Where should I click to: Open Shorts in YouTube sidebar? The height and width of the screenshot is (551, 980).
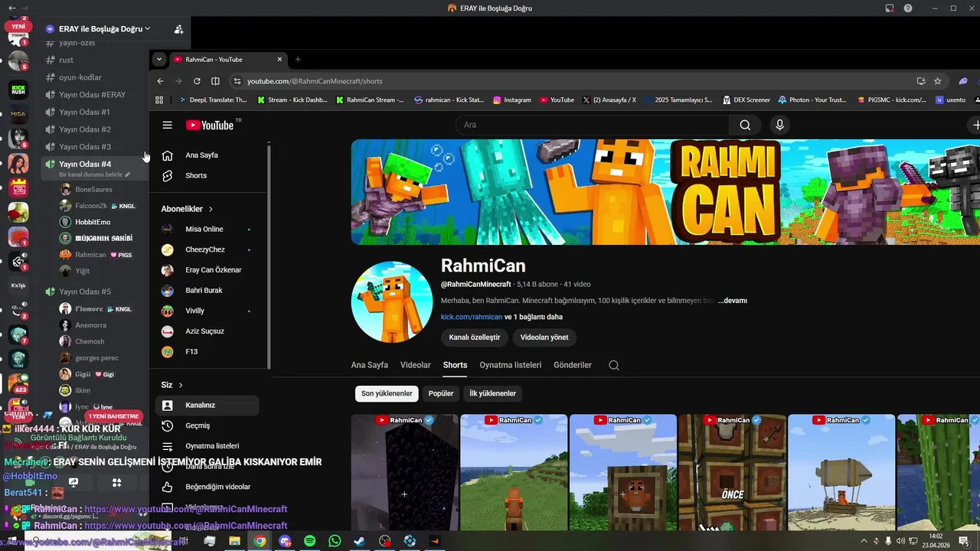pyautogui.click(x=207, y=175)
